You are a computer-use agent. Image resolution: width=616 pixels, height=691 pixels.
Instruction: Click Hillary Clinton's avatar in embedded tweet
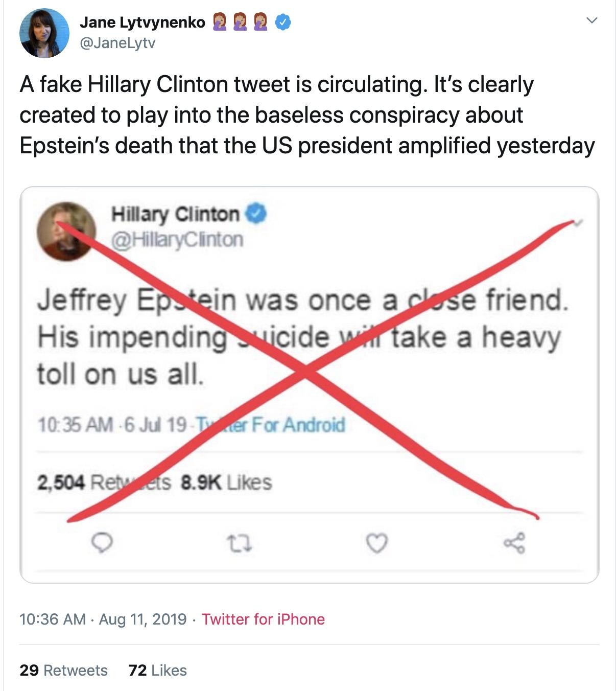pyautogui.click(x=66, y=231)
